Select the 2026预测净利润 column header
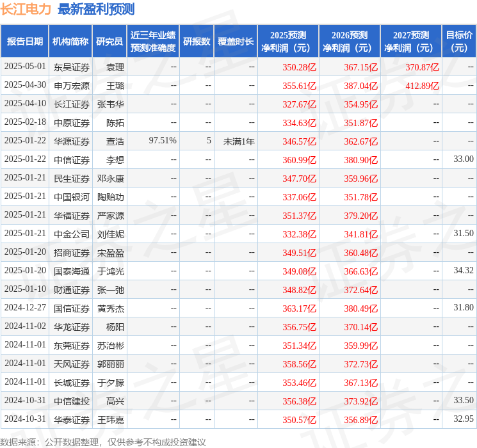The width and height of the screenshot is (477, 448). (x=350, y=41)
